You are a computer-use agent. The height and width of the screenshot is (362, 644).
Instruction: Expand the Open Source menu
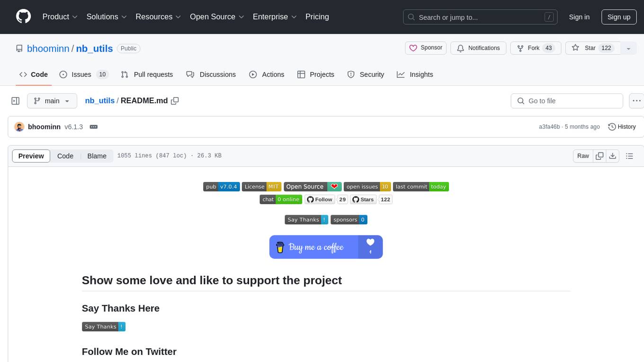click(x=217, y=17)
